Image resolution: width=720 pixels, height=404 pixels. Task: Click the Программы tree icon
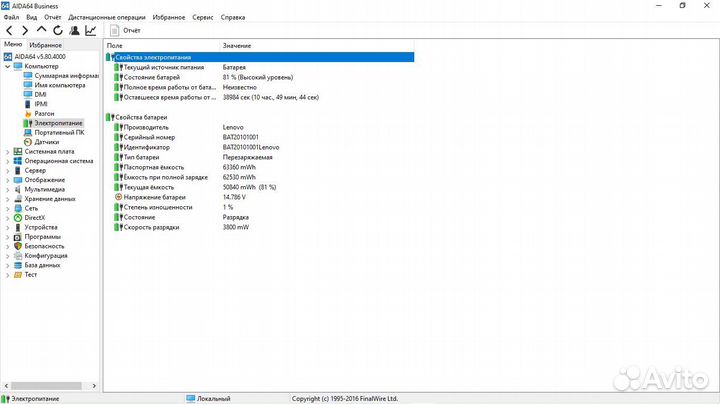18,237
